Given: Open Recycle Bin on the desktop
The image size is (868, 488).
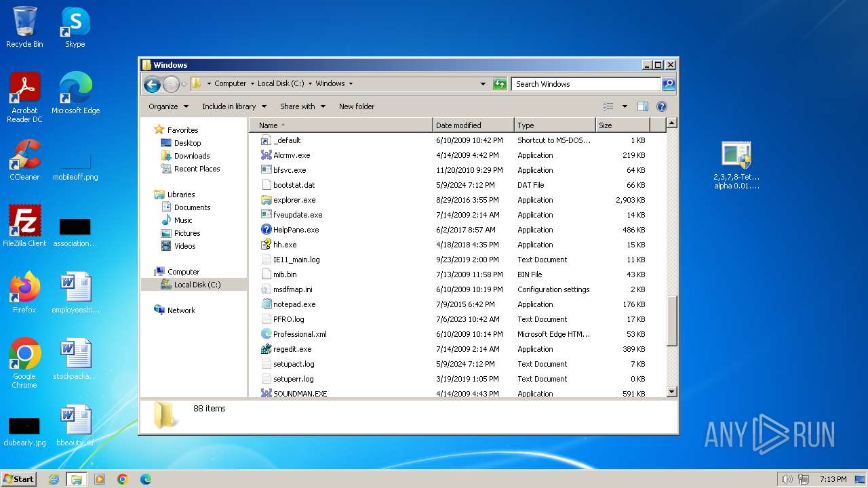Looking at the screenshot, I should click(24, 27).
